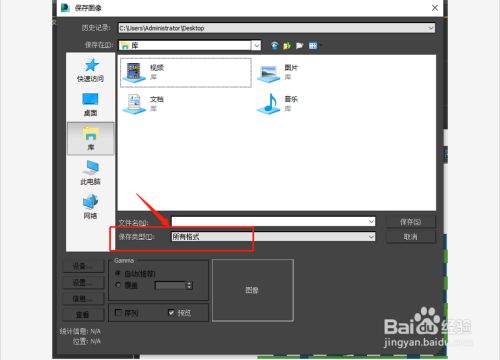Screen dimensions: 500x360
Task: Close the 保存图像 dialog
Action: click(x=435, y=8)
